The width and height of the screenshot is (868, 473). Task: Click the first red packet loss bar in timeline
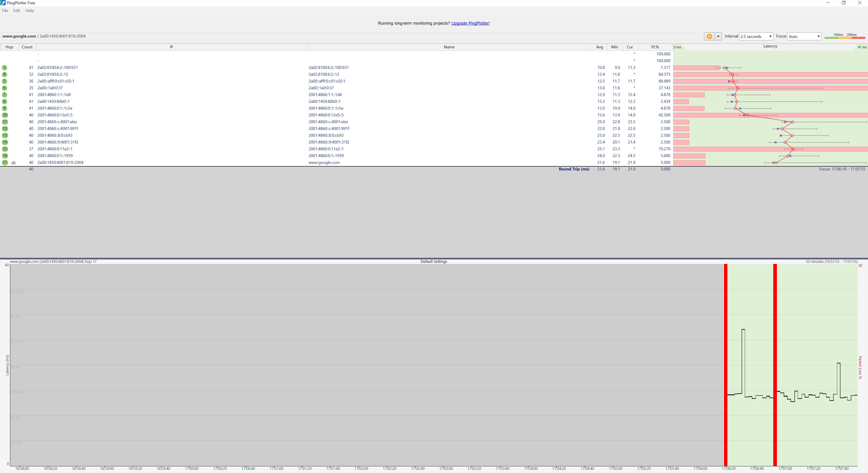[x=726, y=364]
